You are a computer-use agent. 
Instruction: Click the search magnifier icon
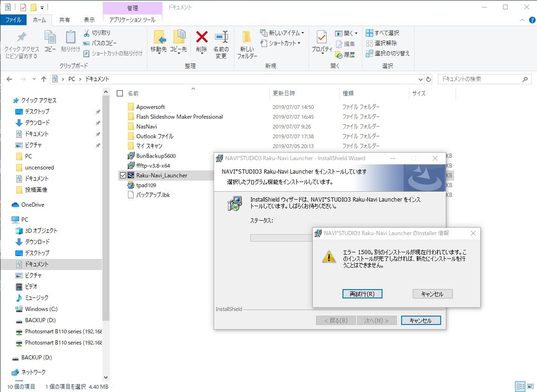[x=525, y=79]
